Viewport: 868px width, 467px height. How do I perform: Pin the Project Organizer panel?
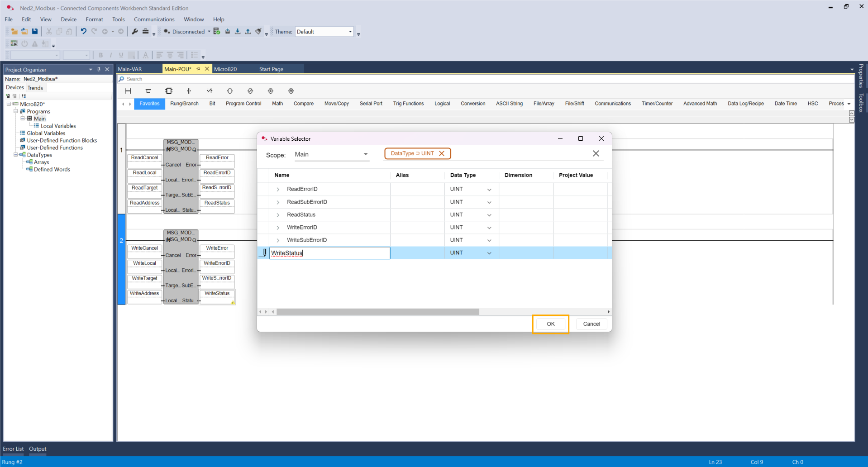(99, 69)
